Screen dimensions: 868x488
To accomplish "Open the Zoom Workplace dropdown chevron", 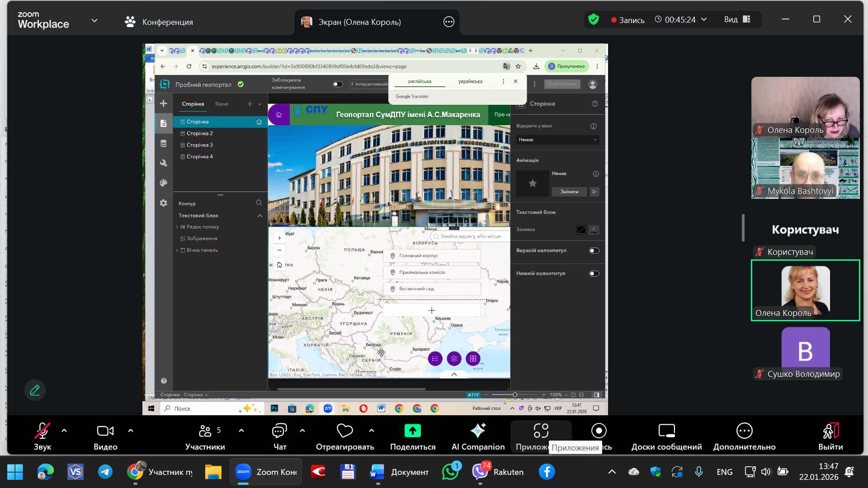I will click(x=94, y=21).
